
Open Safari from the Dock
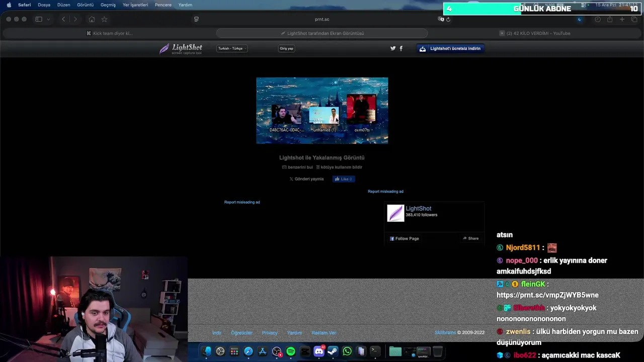coord(249,351)
